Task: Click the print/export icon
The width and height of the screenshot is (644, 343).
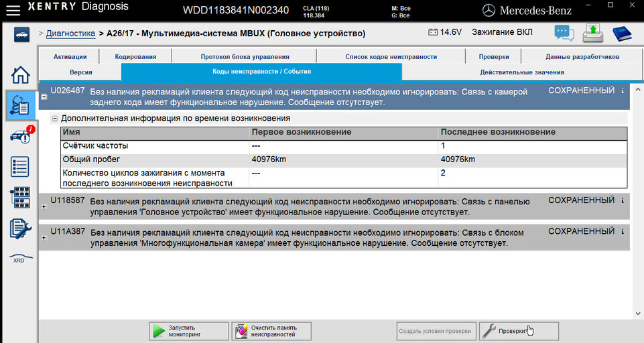Action: pyautogui.click(x=592, y=33)
